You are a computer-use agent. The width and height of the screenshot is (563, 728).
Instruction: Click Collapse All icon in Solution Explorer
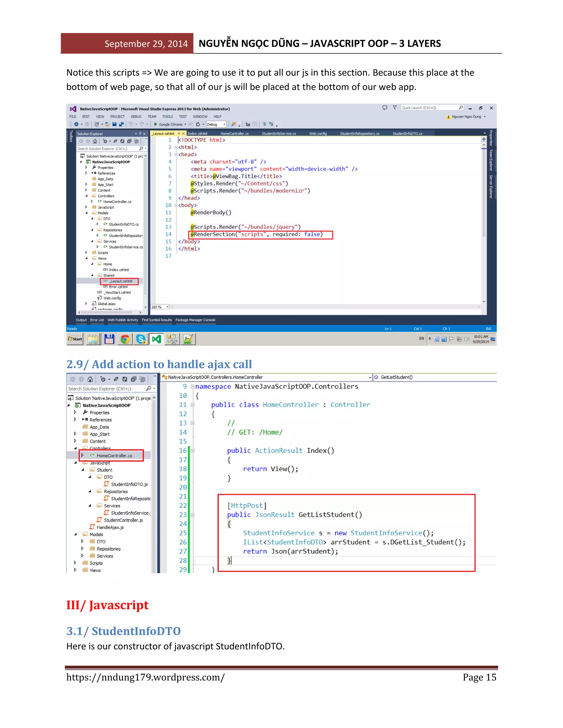point(129,141)
